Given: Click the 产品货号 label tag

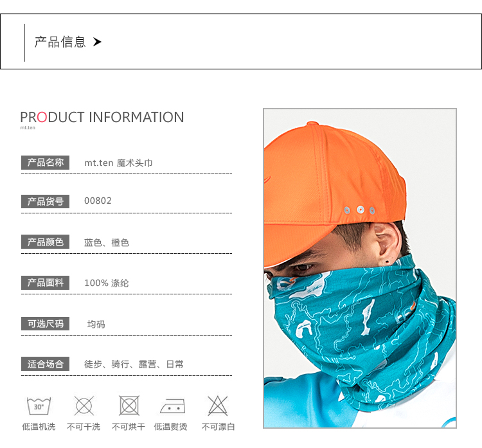Looking at the screenshot, I should tap(45, 201).
